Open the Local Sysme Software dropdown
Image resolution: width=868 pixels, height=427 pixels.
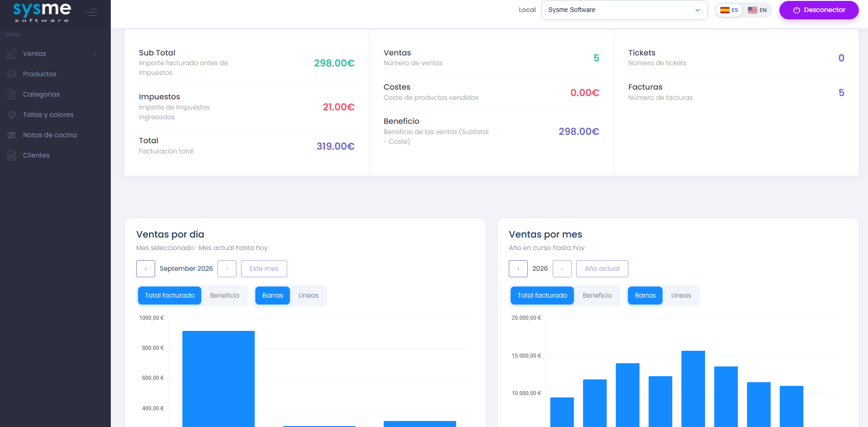pos(624,10)
